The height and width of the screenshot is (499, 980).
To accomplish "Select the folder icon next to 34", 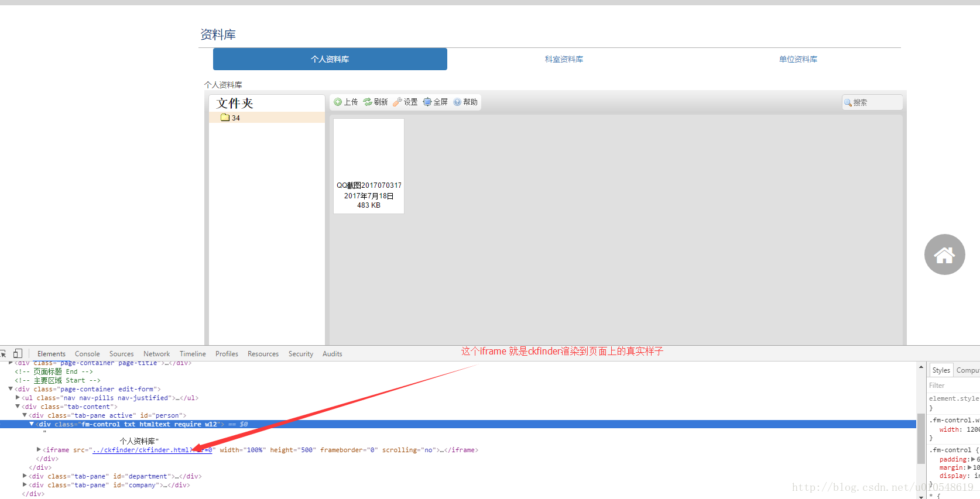I will tap(225, 118).
